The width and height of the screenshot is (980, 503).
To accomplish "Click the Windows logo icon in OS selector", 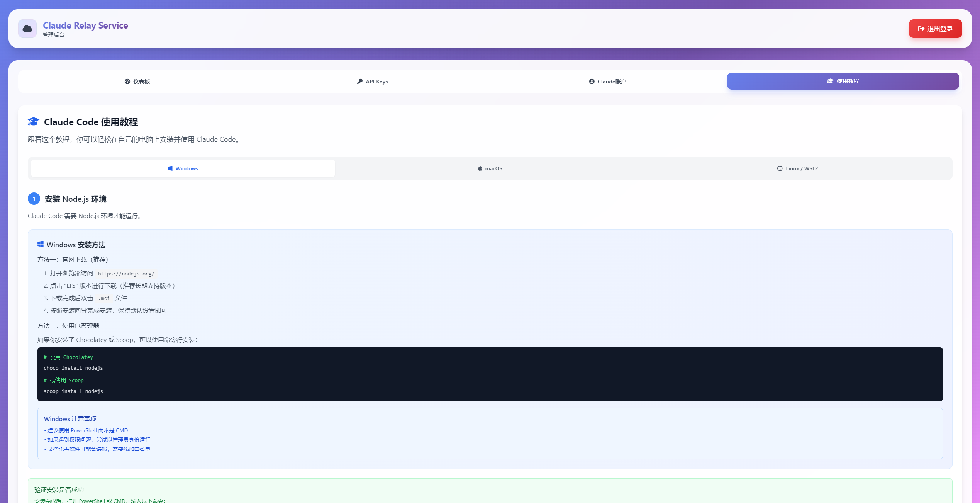I will coord(170,168).
